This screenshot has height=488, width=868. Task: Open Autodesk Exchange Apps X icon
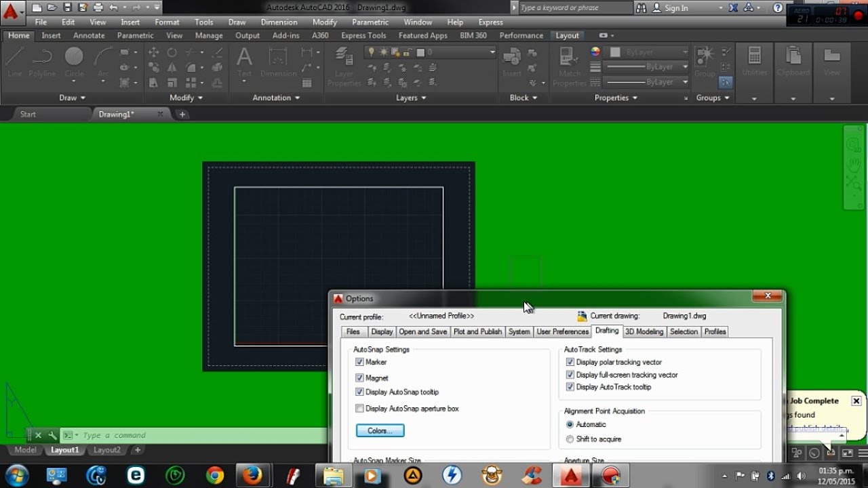(732, 8)
